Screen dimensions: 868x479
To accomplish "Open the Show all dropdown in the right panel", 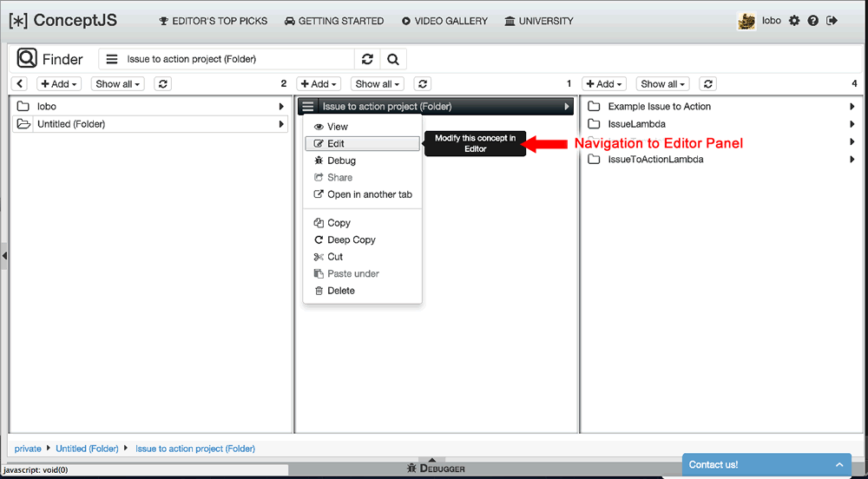I will click(662, 84).
